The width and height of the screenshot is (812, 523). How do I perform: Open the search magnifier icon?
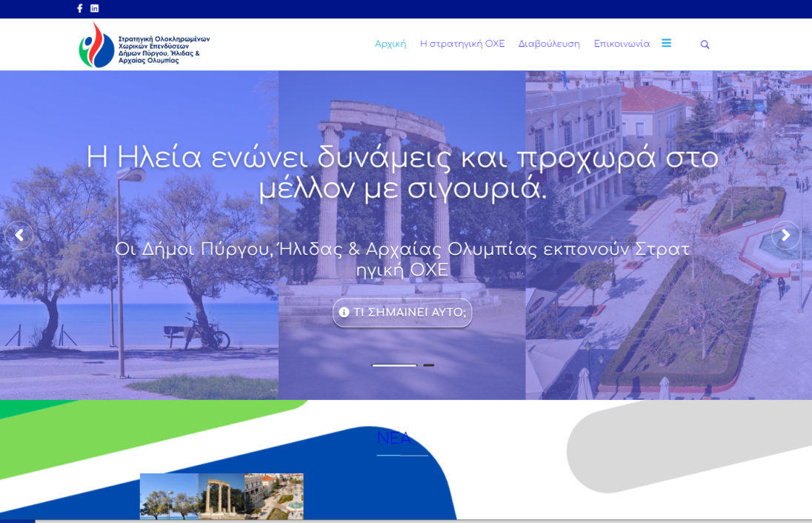705,44
